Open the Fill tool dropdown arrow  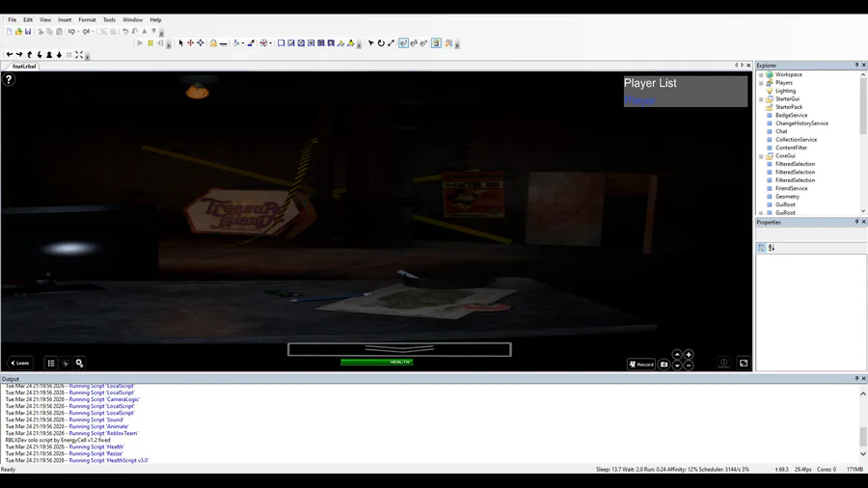click(242, 43)
